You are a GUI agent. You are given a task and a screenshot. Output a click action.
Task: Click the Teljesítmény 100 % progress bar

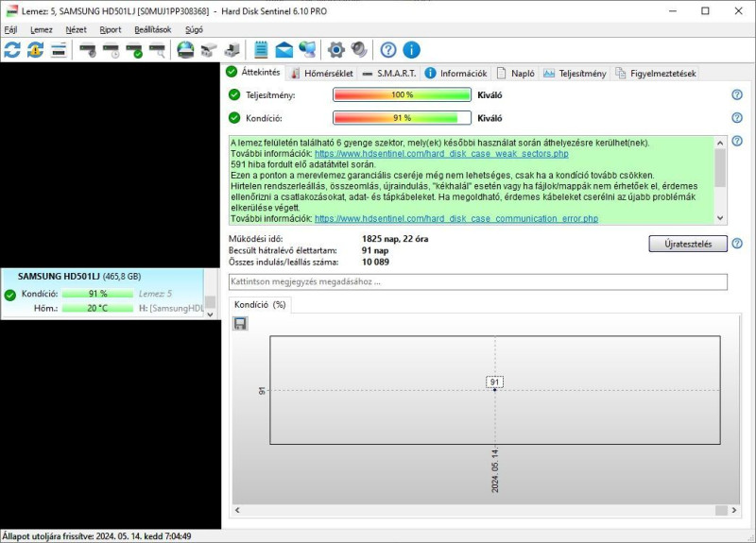tap(403, 95)
